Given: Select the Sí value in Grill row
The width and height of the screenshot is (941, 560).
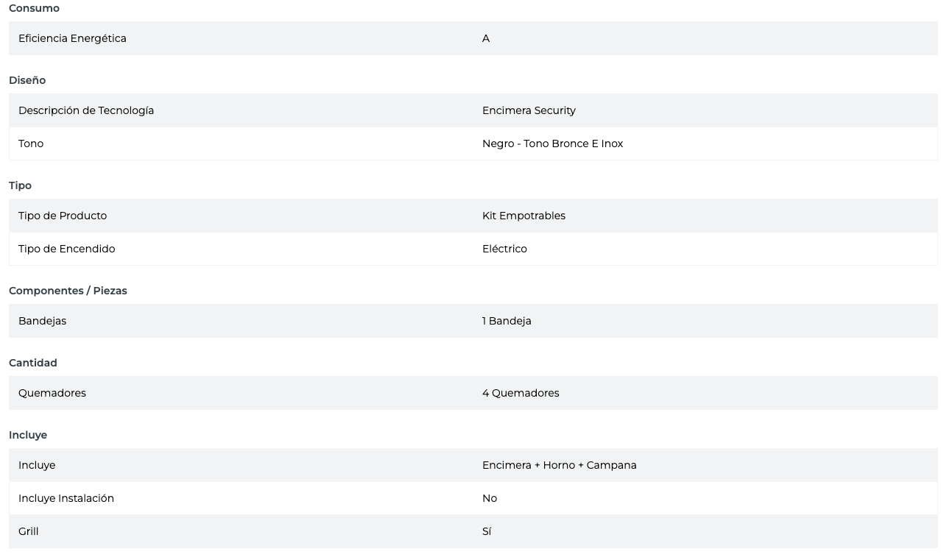Looking at the screenshot, I should pos(487,531).
